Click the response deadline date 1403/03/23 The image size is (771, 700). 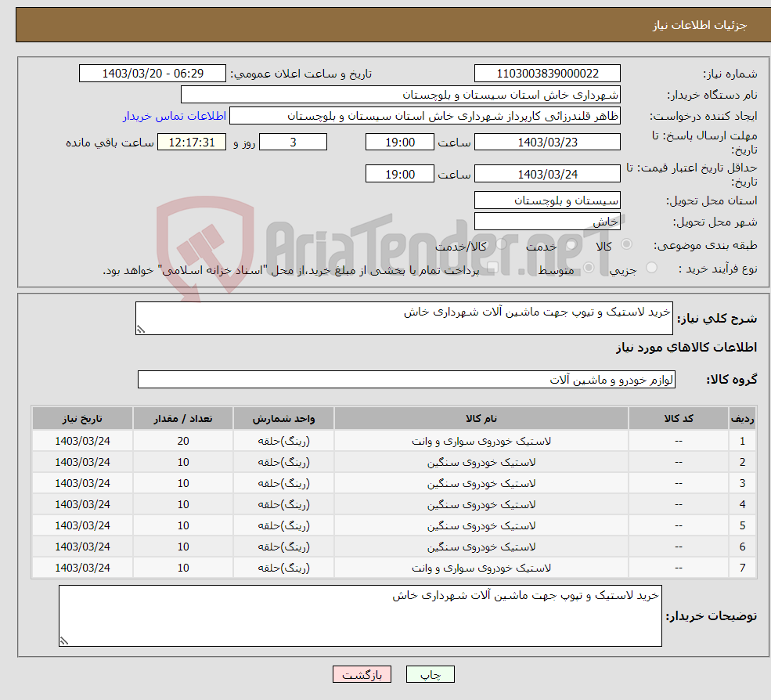coord(547,143)
